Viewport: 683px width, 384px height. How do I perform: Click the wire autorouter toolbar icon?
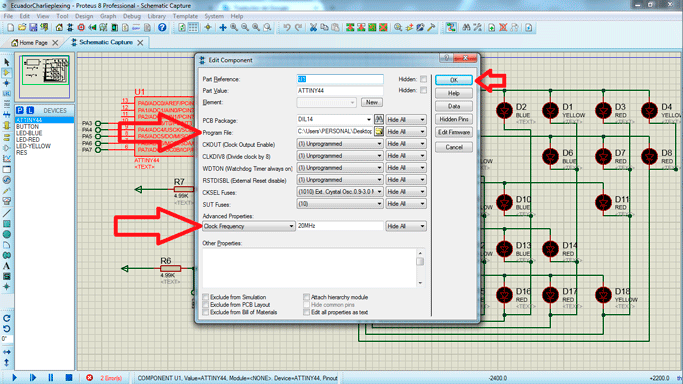(x=451, y=27)
